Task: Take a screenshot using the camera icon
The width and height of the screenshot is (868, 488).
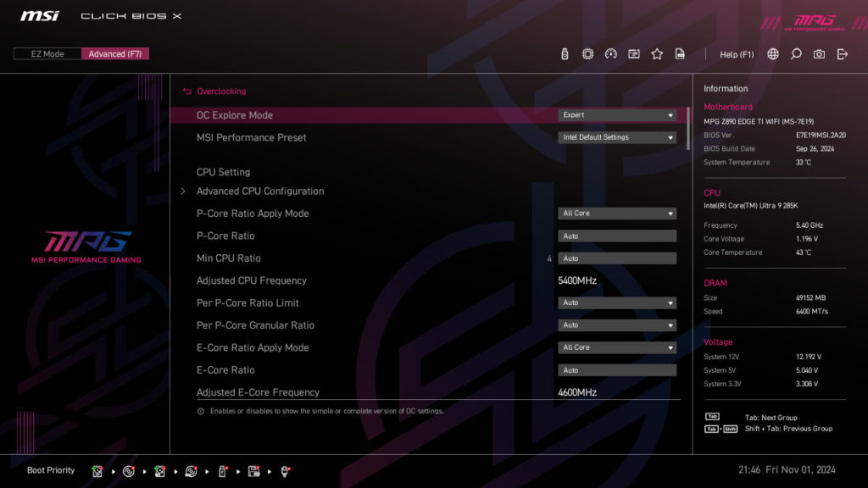Action: click(x=818, y=53)
